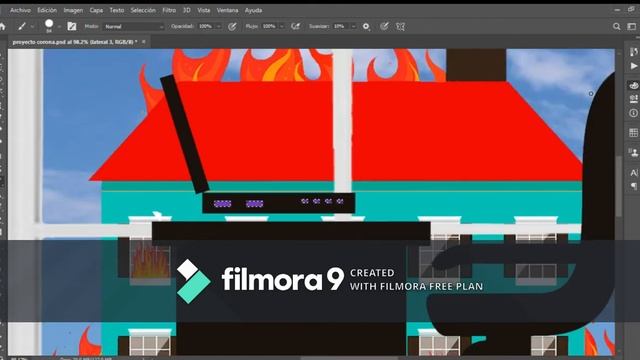Open the Clone Source stamp panel icon
640x360 pixels.
click(x=633, y=153)
